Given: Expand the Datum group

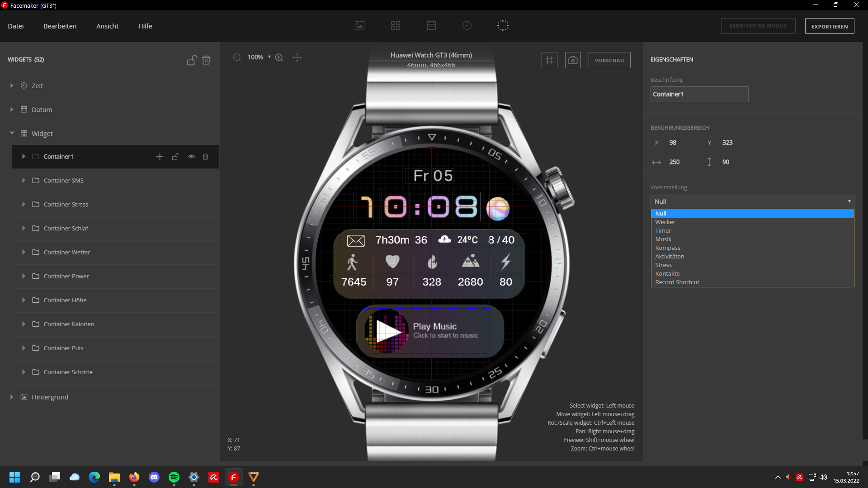Looking at the screenshot, I should point(12,110).
